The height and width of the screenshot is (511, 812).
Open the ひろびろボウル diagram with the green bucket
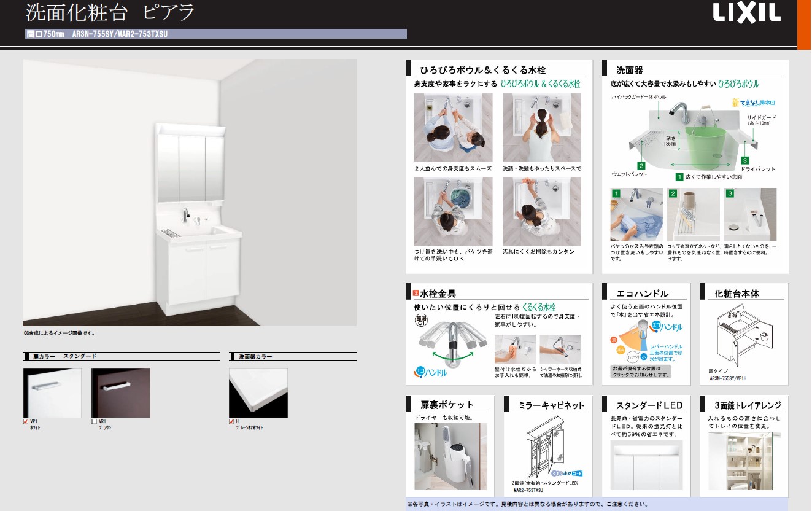[x=694, y=136]
